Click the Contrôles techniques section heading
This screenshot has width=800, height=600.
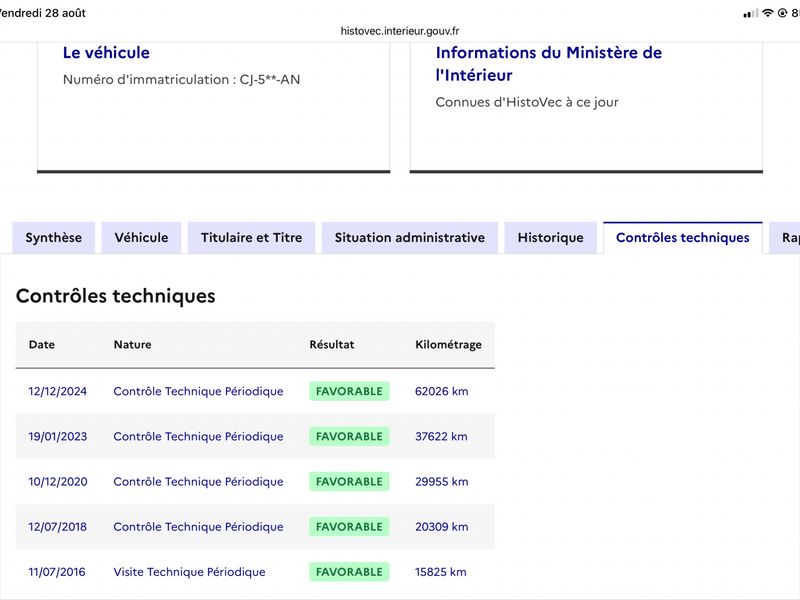click(116, 296)
